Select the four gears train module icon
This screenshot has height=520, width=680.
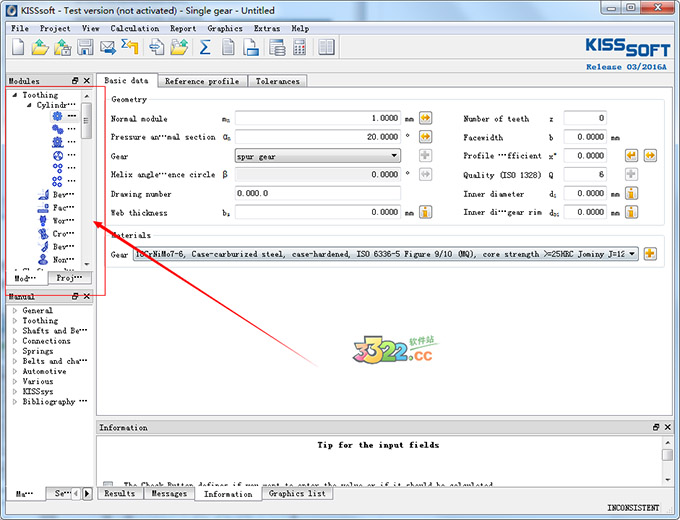point(57,181)
